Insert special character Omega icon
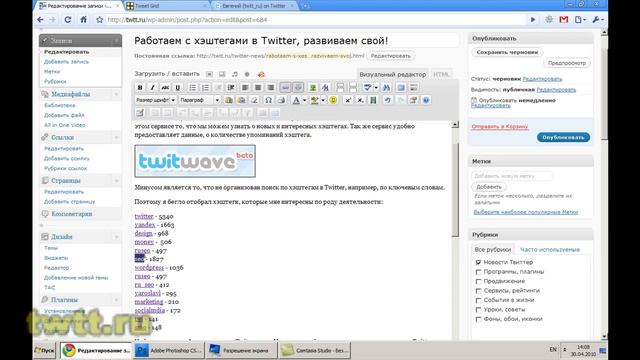This screenshot has width=640, height=360. pyautogui.click(x=268, y=100)
